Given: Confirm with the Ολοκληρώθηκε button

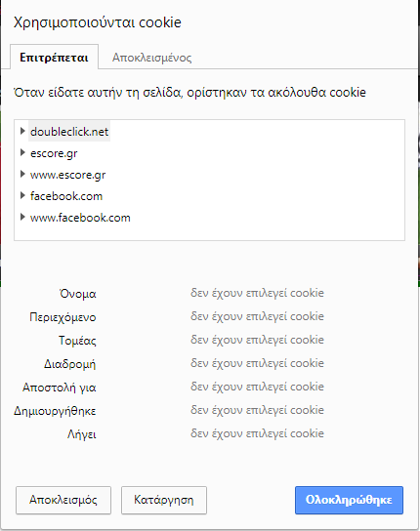Looking at the screenshot, I should (349, 500).
